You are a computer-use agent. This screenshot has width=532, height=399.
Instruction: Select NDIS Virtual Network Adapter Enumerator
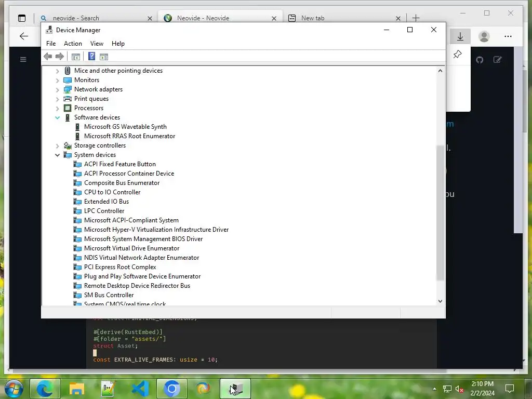point(141,258)
